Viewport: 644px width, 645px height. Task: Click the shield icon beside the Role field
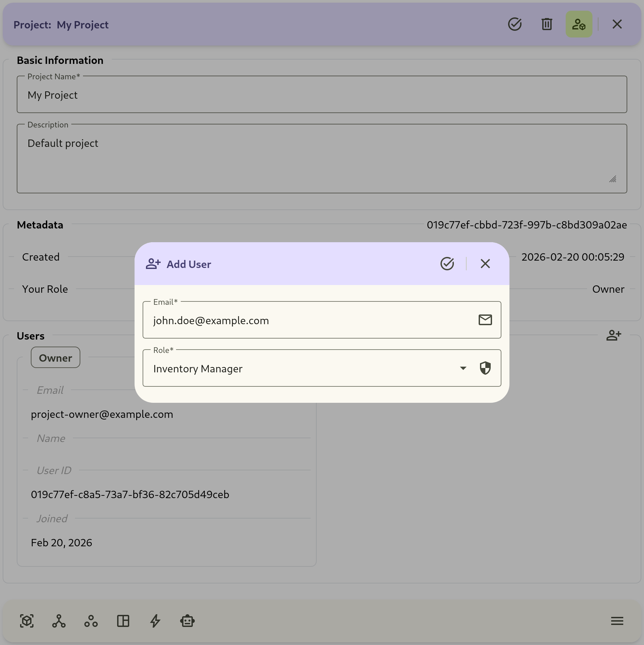coord(485,368)
